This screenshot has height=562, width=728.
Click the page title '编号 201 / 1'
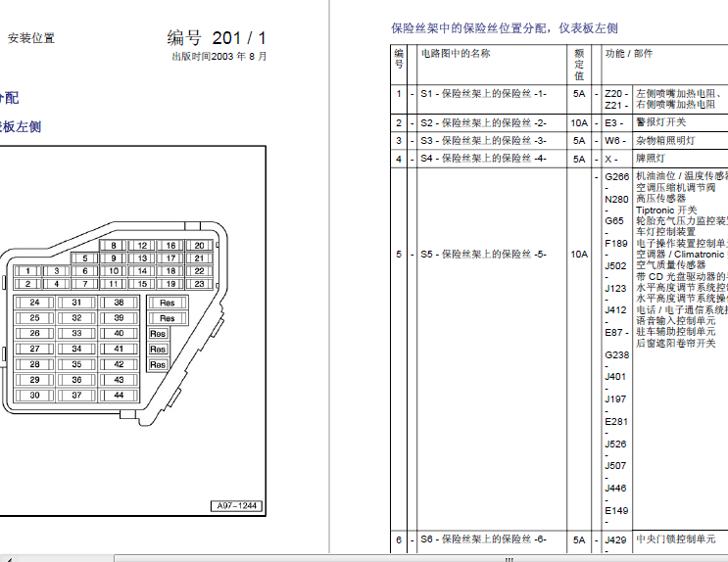tap(217, 38)
